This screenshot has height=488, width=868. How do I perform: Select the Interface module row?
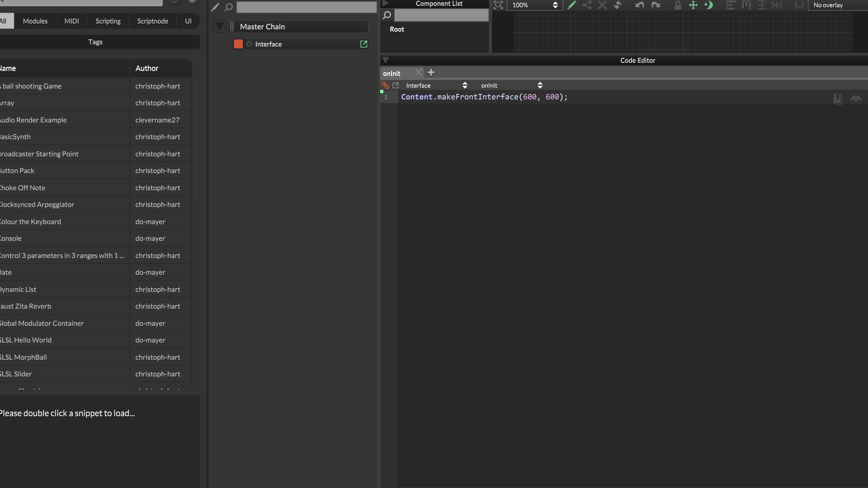pos(301,44)
